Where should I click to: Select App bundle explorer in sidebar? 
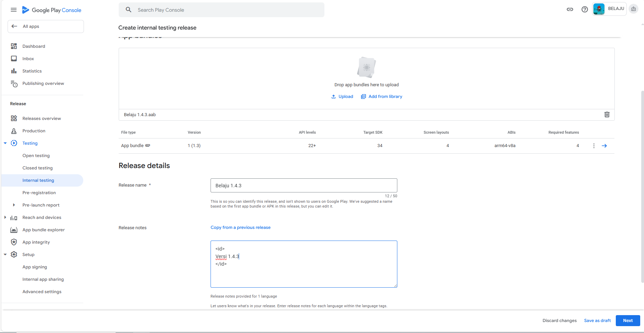(x=43, y=230)
